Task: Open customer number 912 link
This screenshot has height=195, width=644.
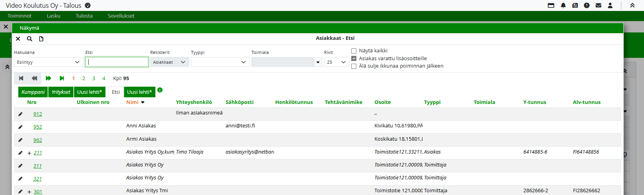Action: click(x=37, y=114)
